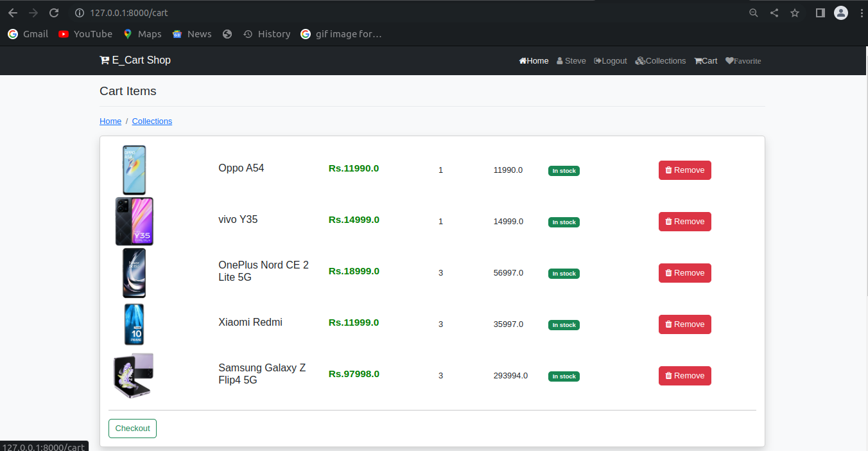The width and height of the screenshot is (868, 451).
Task: Open the Chrome three-dot menu
Action: coord(861,12)
